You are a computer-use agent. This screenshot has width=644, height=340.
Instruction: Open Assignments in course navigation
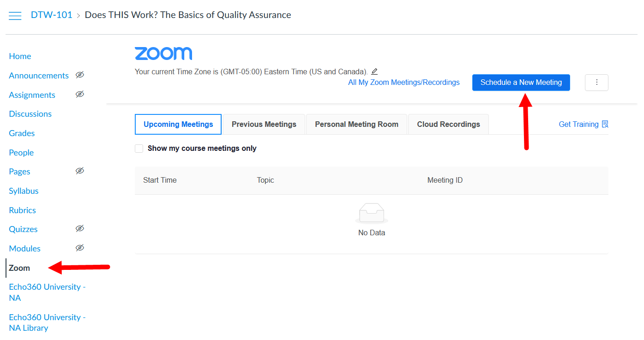(x=32, y=95)
